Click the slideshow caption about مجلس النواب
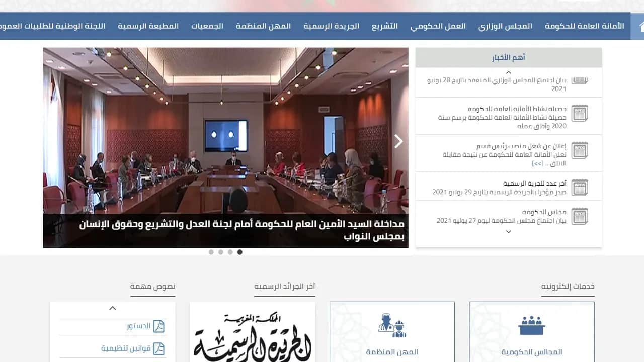This screenshot has width=644, height=362. pos(242,230)
